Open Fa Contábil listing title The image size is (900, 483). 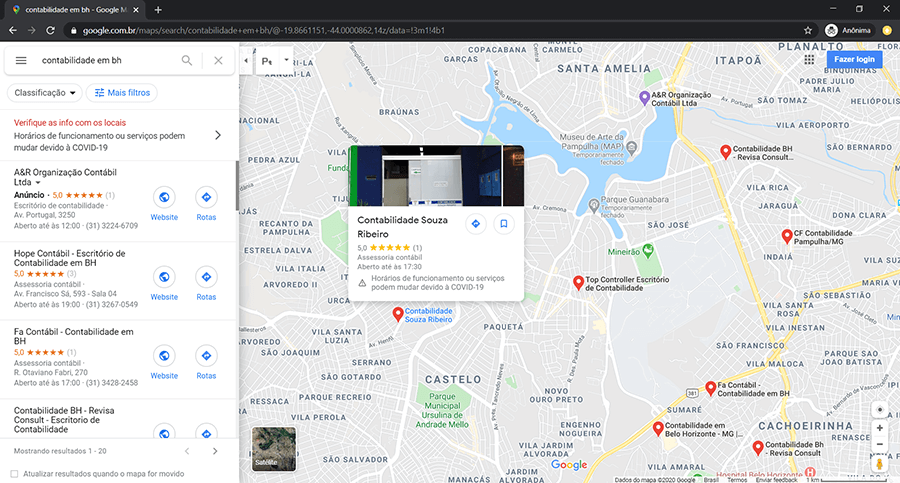coord(73,336)
